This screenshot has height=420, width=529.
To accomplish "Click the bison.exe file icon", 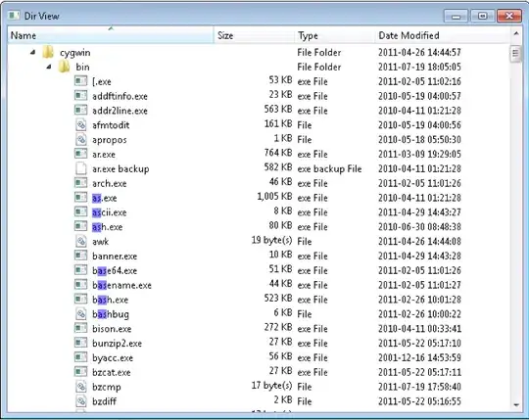I will pyautogui.click(x=81, y=328).
